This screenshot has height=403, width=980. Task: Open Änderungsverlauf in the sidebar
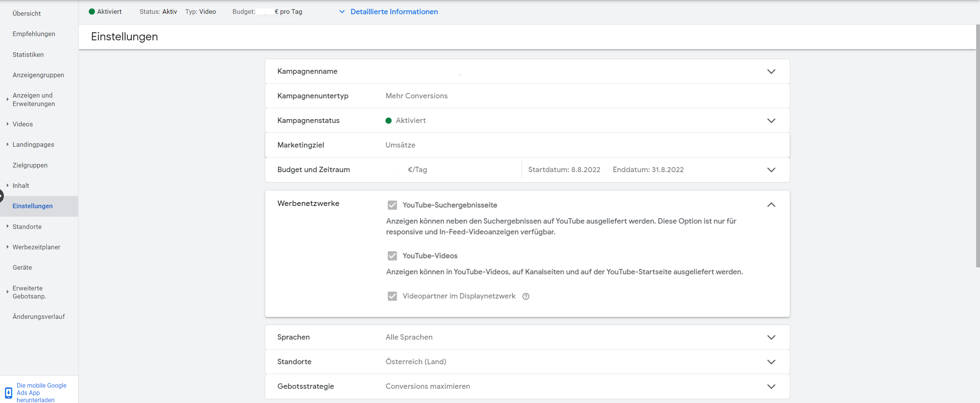click(38, 317)
